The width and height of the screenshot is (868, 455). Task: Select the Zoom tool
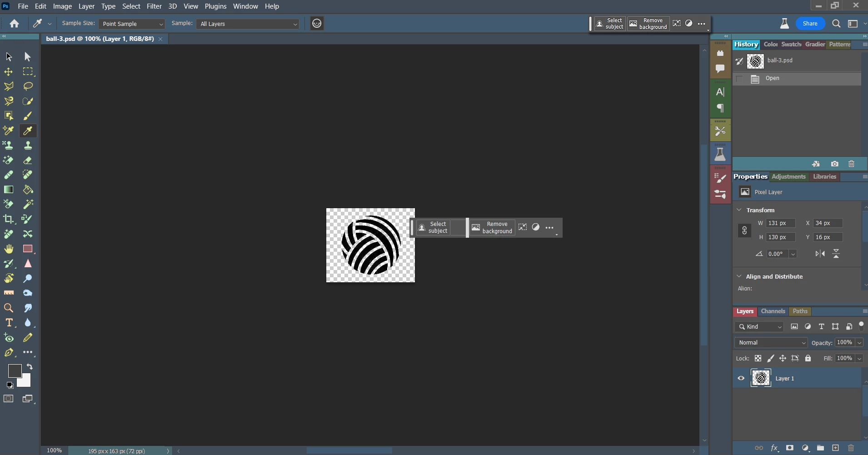[9, 308]
